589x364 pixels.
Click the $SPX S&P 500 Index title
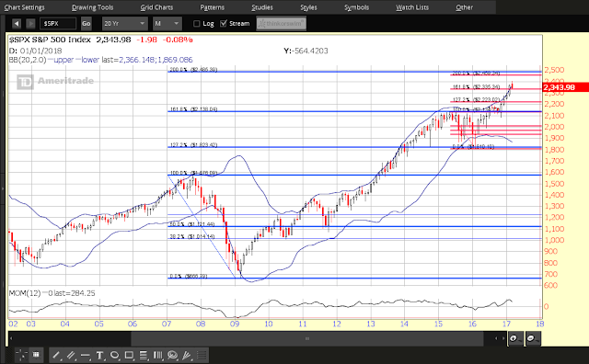tap(50, 40)
